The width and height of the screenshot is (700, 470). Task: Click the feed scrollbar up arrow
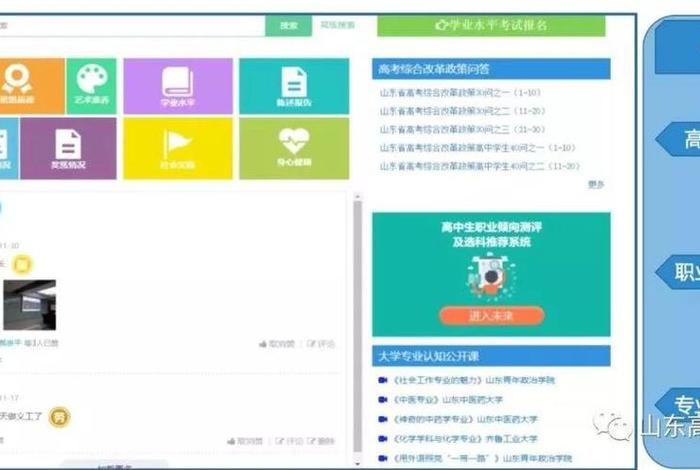[x=358, y=196]
